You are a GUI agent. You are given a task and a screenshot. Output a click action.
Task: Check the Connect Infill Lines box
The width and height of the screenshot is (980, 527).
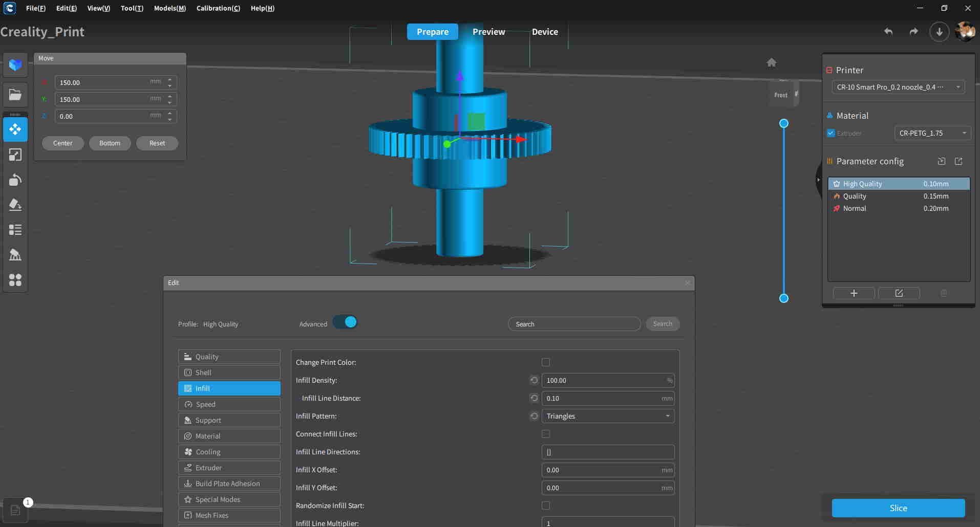546,434
